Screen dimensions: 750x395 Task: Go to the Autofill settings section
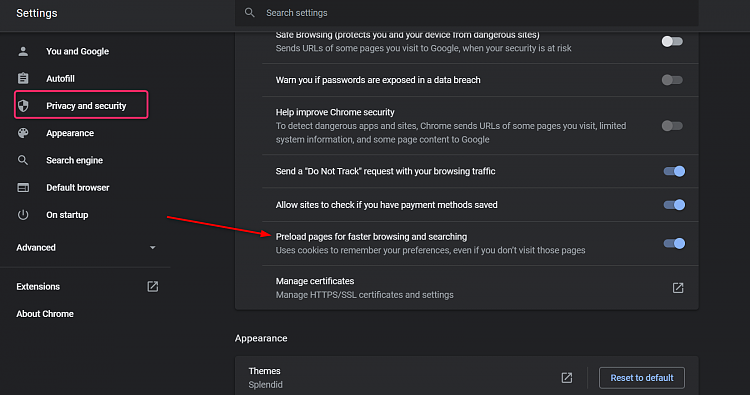point(60,78)
